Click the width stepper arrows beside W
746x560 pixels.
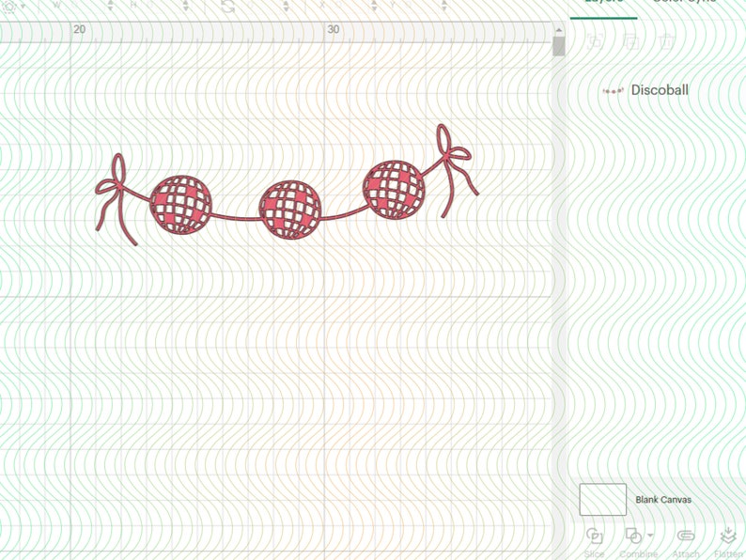pyautogui.click(x=110, y=6)
